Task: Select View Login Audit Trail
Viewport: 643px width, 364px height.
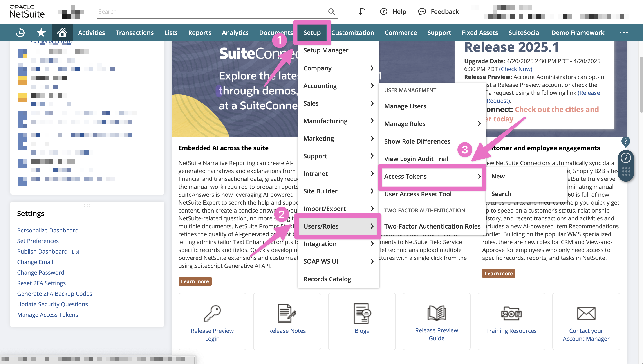Action: coord(432,159)
